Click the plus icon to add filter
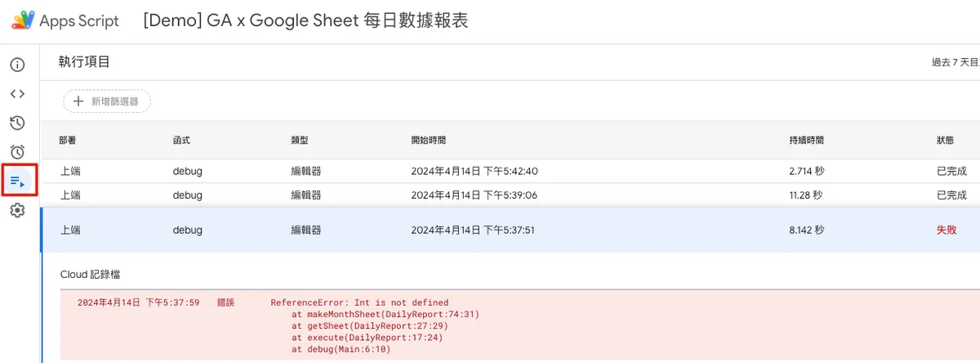The image size is (980, 363). tap(78, 101)
